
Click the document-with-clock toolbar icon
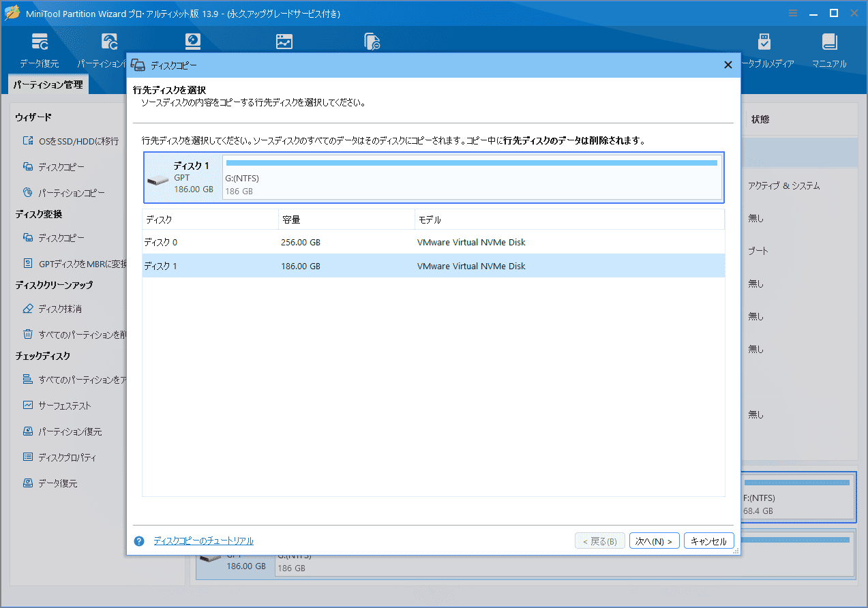pyautogui.click(x=372, y=42)
